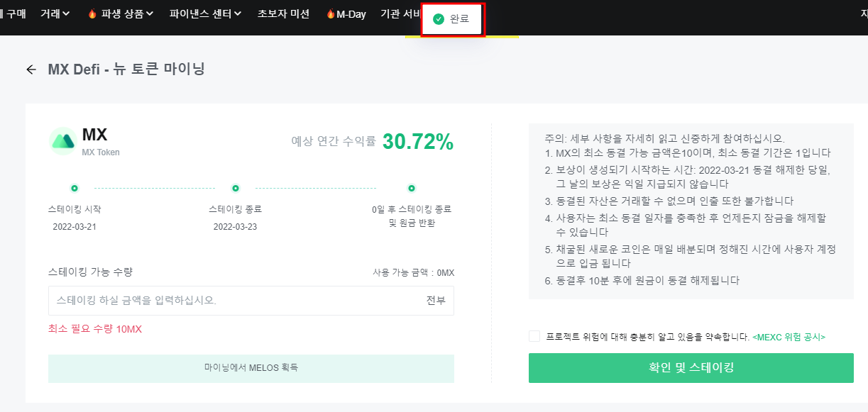The image size is (868, 412).
Task: Click the 스테이킹 가능 수량 label
Action: tap(90, 272)
